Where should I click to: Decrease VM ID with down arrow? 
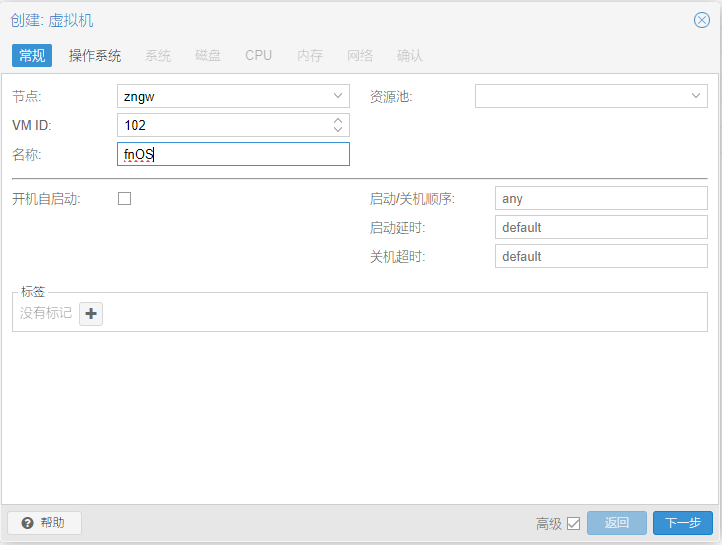pyautogui.click(x=338, y=130)
